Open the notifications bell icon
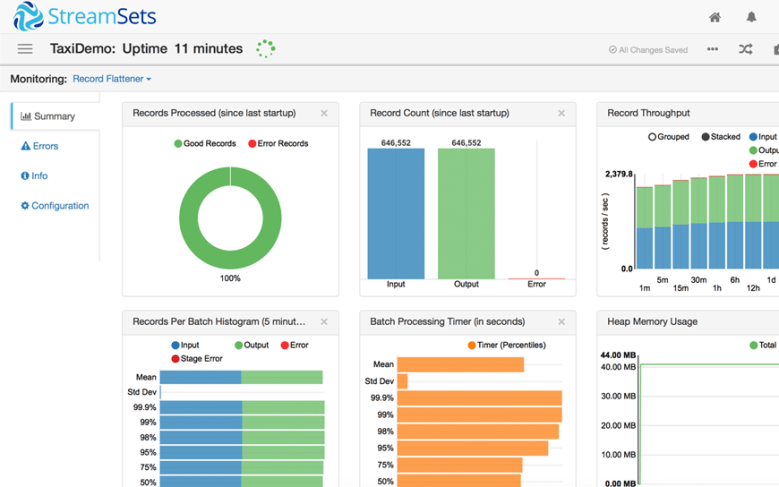 (751, 17)
